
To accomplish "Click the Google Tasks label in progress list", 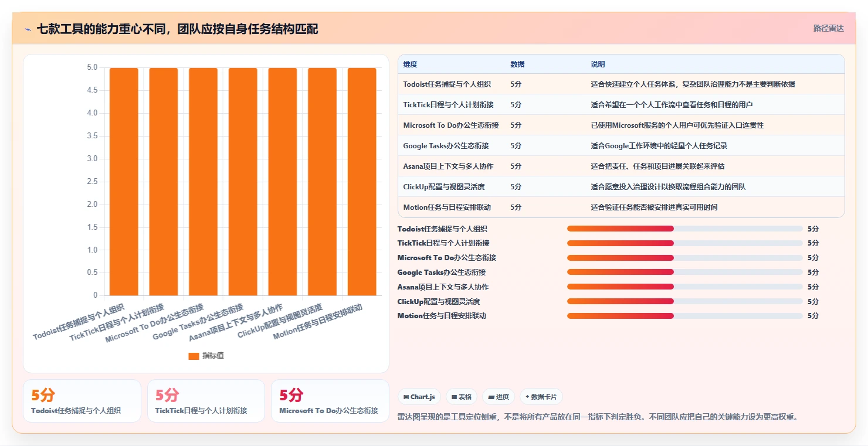I will tap(442, 273).
